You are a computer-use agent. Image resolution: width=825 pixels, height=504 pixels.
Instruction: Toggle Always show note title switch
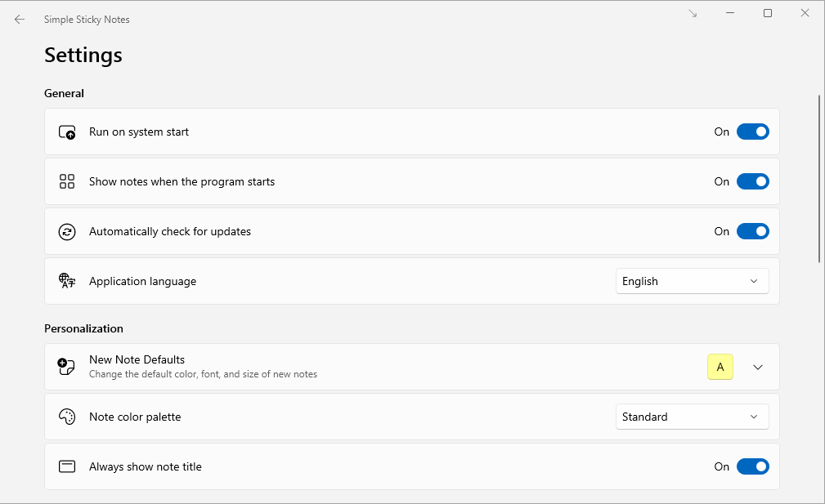(x=752, y=466)
